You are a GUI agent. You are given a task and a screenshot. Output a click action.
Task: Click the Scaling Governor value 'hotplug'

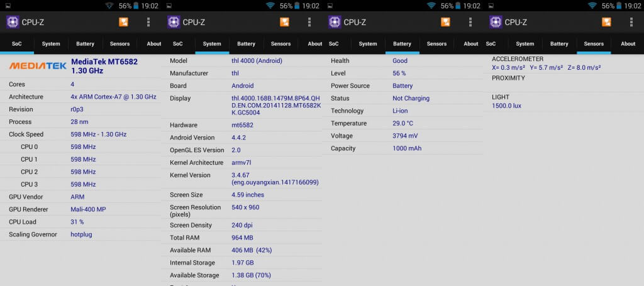click(81, 234)
